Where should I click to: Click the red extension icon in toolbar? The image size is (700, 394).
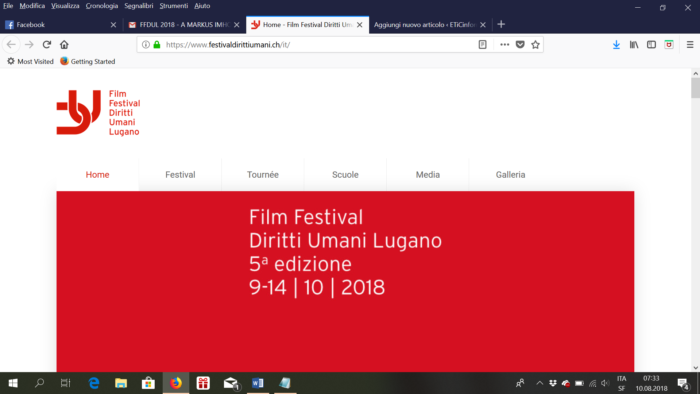669,45
